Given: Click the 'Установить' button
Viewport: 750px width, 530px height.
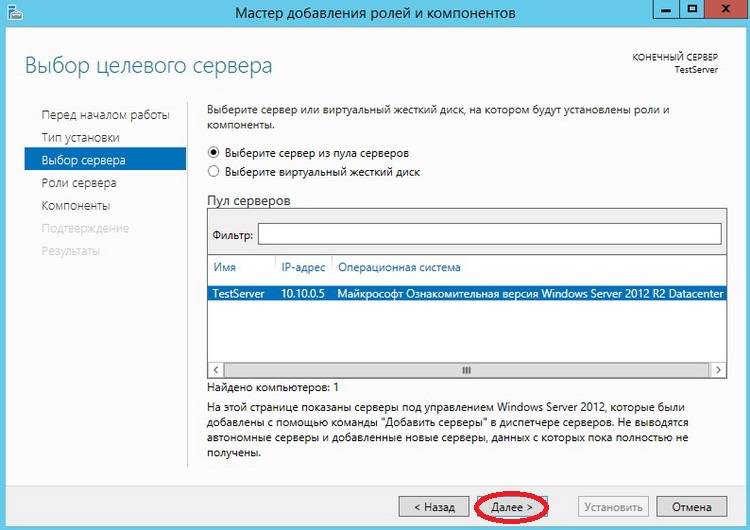Looking at the screenshot, I should click(x=613, y=507).
